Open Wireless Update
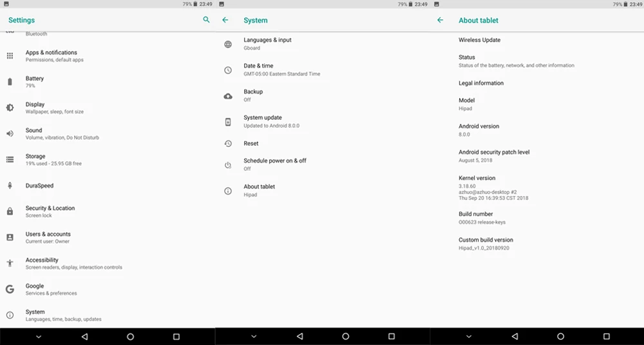Screen dimensions: 644x345 [x=537, y=40]
